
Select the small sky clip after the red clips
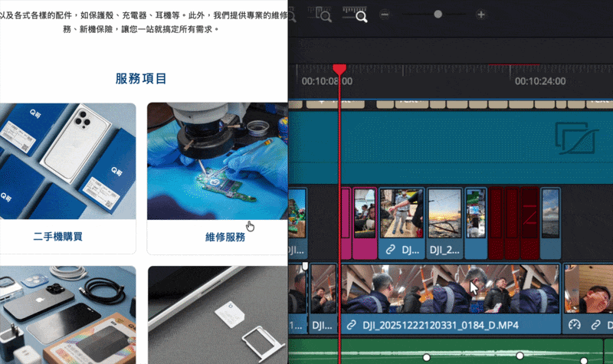[550, 223]
